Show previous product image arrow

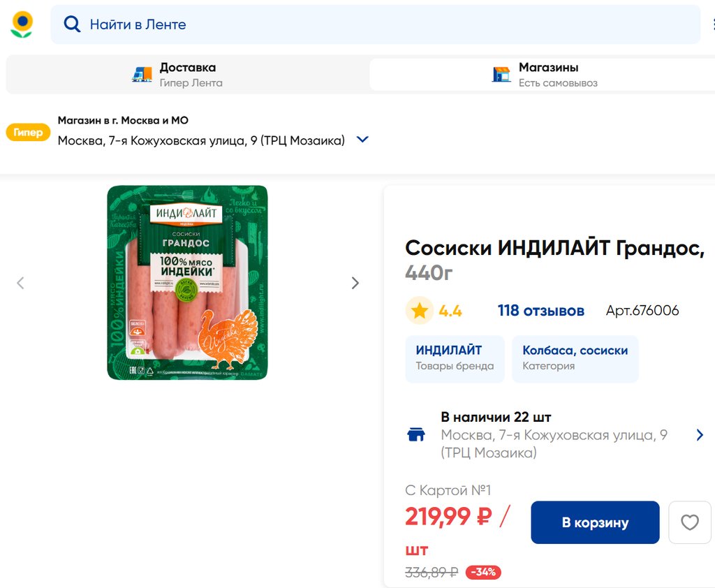tap(20, 283)
